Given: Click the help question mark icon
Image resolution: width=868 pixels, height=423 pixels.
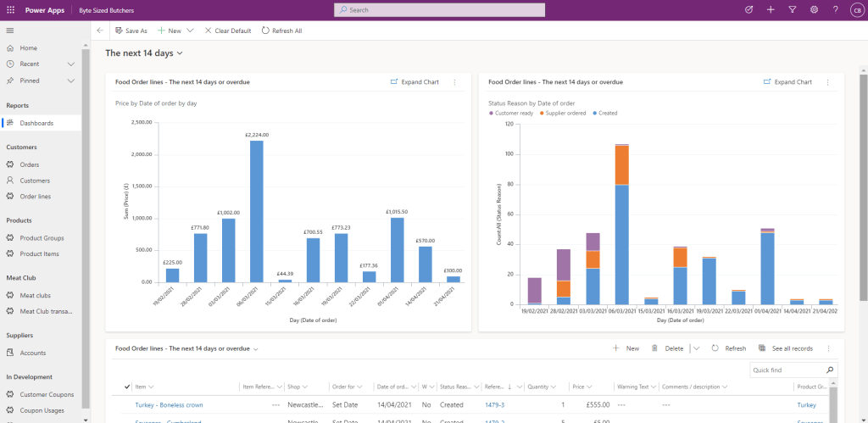Looking at the screenshot, I should point(836,9).
